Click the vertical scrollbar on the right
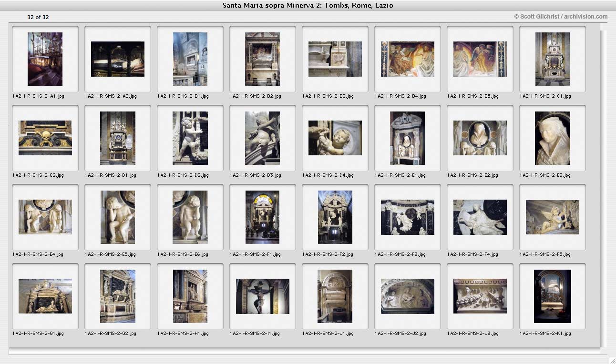Screen dimensions: 616x364 [603, 189]
